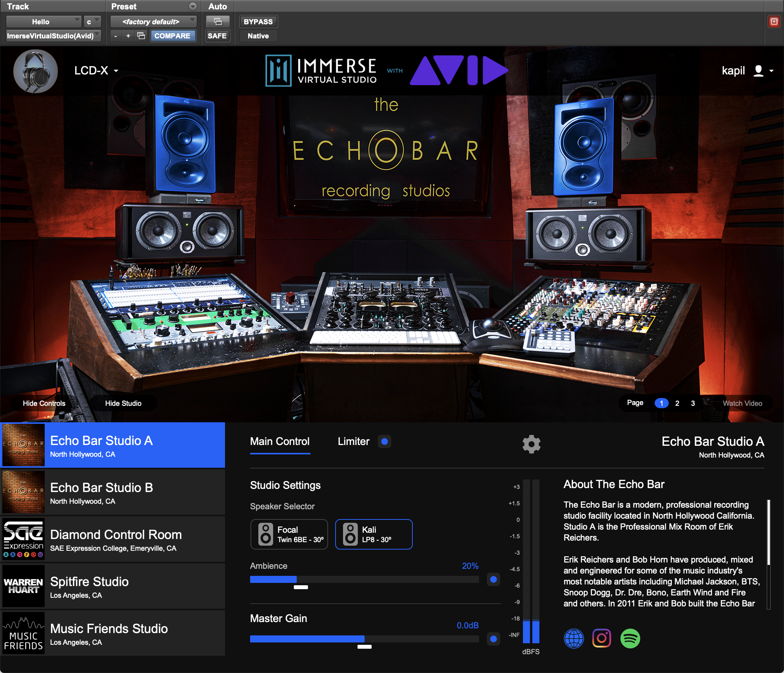Image resolution: width=784 pixels, height=673 pixels.
Task: Click the Ambience 20% value
Action: 470,566
